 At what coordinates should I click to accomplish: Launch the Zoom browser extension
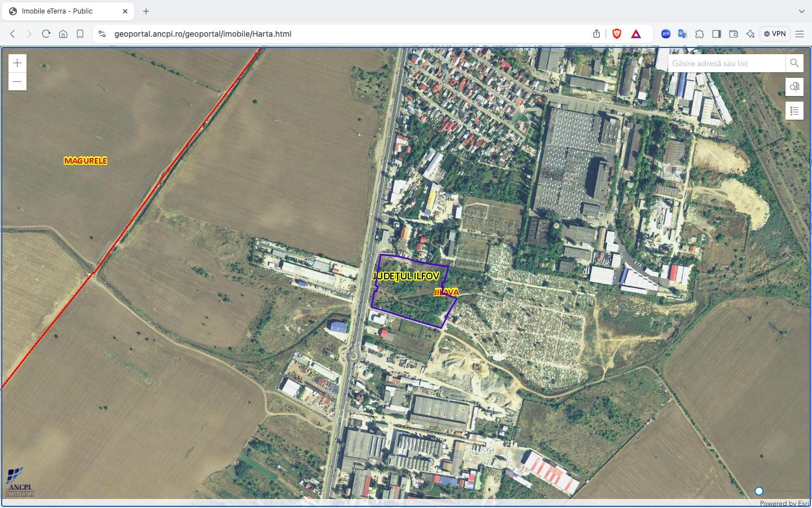pos(665,34)
